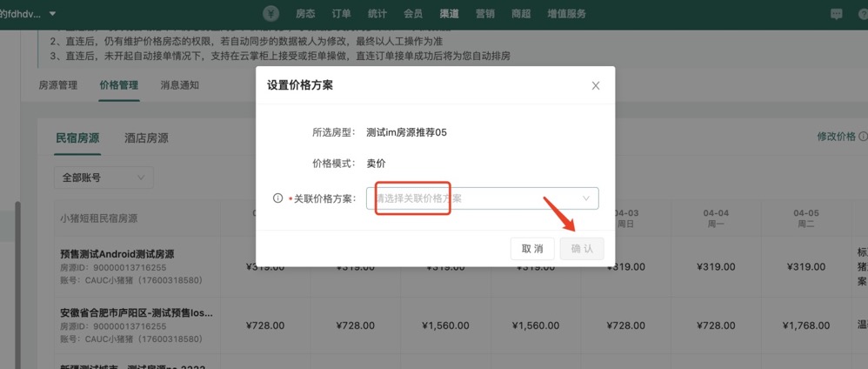Expand the 全部账号 account filter
Viewport: 868px width, 369px height.
[x=103, y=178]
